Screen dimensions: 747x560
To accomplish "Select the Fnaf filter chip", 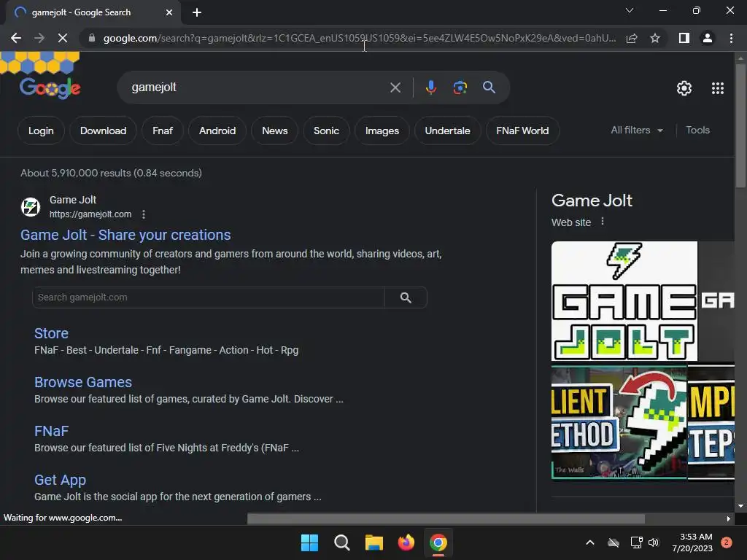I will (163, 131).
